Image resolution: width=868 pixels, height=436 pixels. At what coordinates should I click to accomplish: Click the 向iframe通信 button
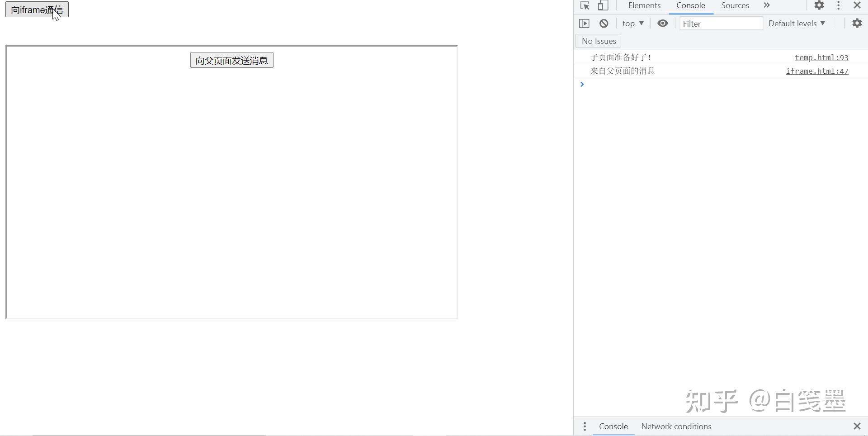37,10
